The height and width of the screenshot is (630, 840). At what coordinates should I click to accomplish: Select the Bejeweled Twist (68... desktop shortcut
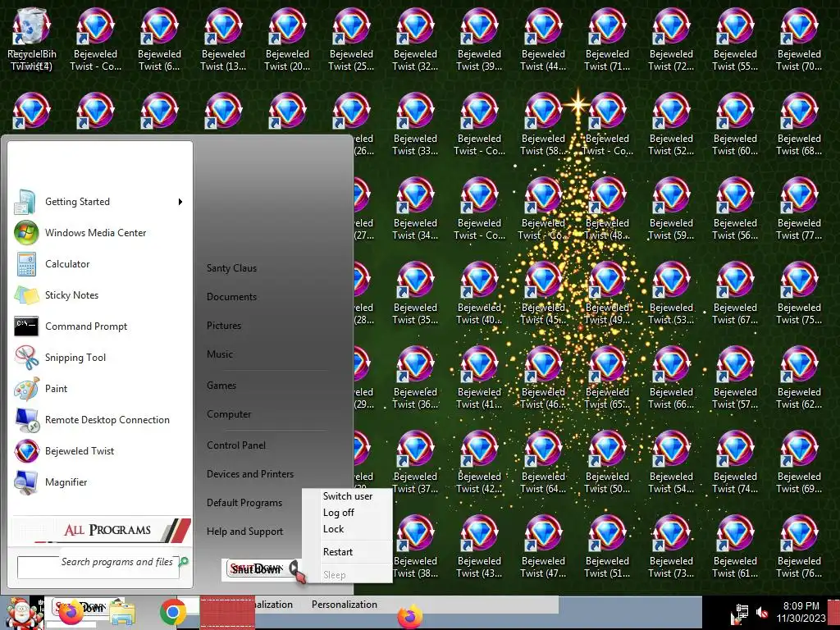[799, 125]
